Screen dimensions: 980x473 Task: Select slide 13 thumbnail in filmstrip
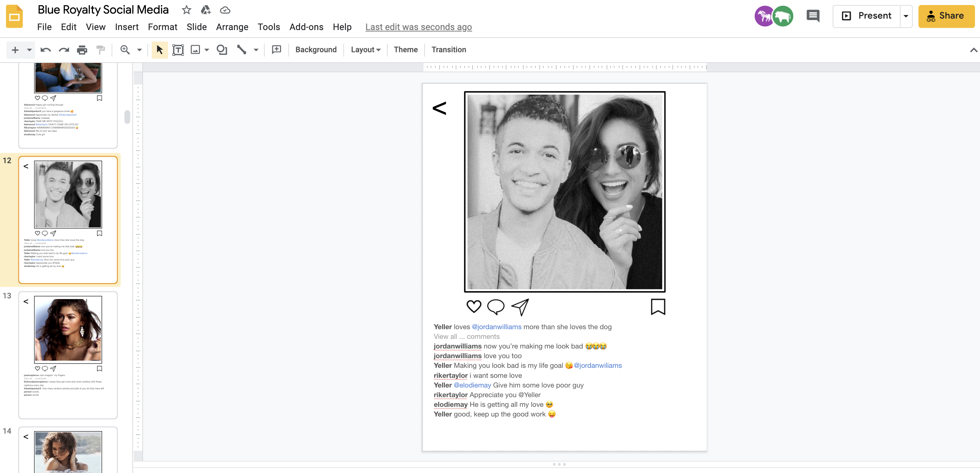[x=68, y=355]
